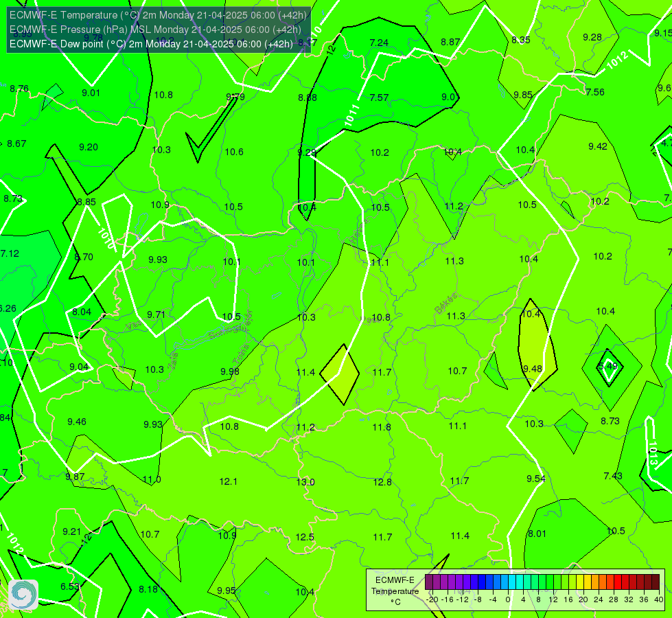
Task: Click the 9.85 temperature value
Action: (x=523, y=95)
